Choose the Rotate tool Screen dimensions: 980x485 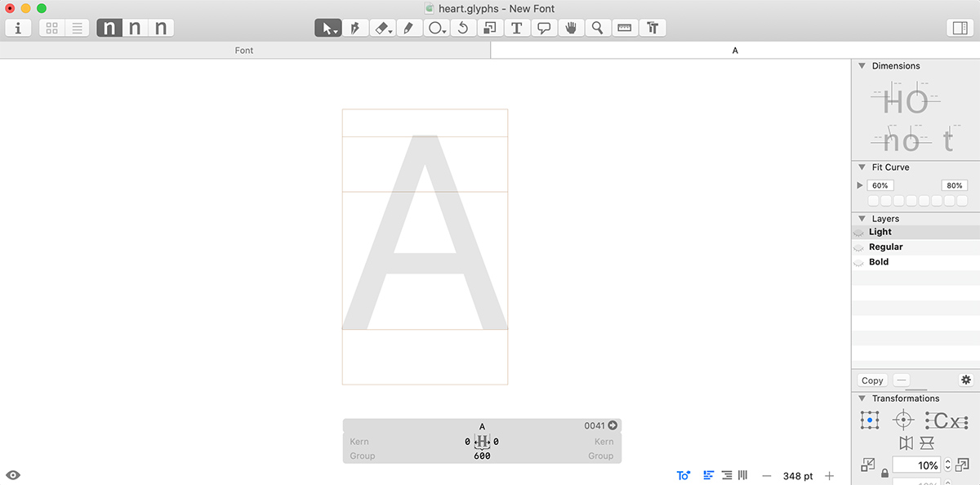coord(462,28)
